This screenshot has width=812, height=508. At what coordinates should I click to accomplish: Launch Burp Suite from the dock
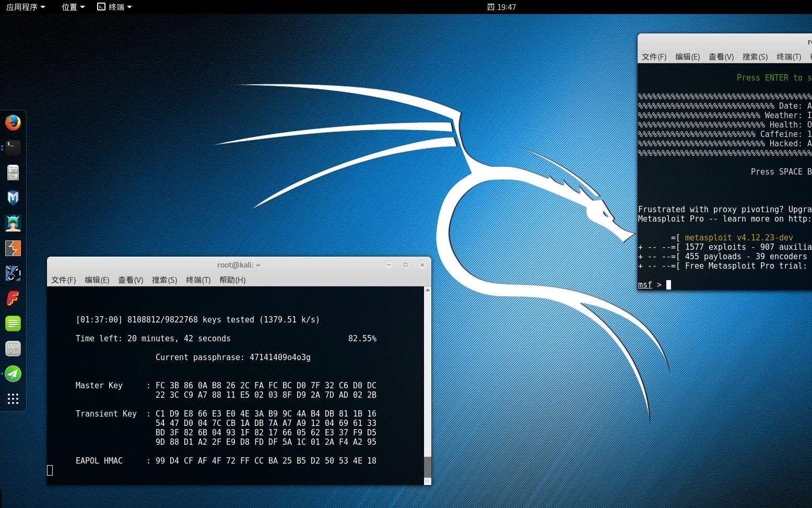point(13,248)
